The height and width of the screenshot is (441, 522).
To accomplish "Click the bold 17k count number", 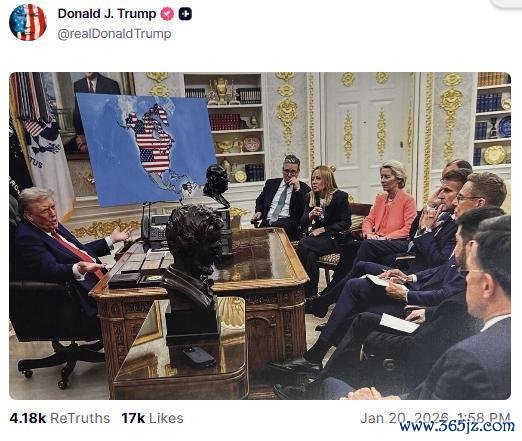I will pyautogui.click(x=133, y=418).
